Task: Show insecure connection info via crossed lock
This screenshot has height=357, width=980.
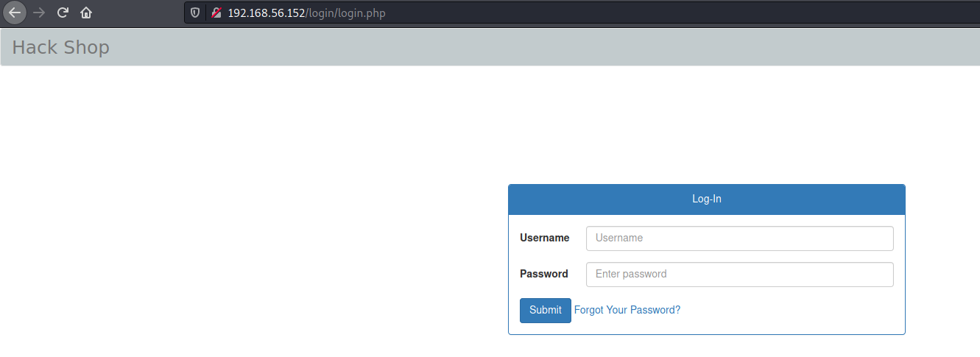Action: tap(216, 13)
